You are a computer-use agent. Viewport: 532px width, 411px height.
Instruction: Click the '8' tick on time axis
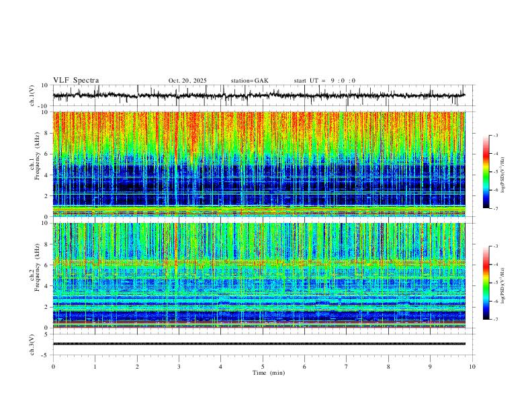388,367
